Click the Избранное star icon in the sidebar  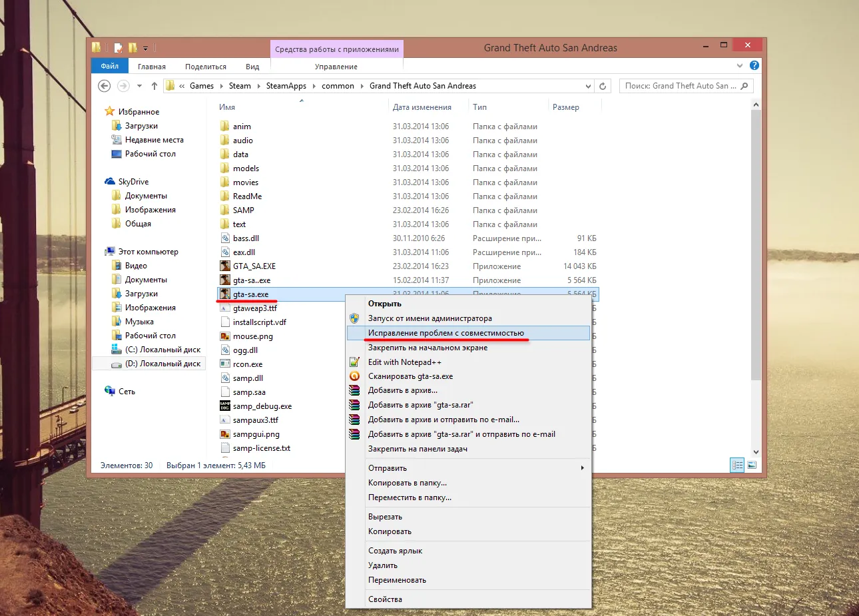click(110, 111)
